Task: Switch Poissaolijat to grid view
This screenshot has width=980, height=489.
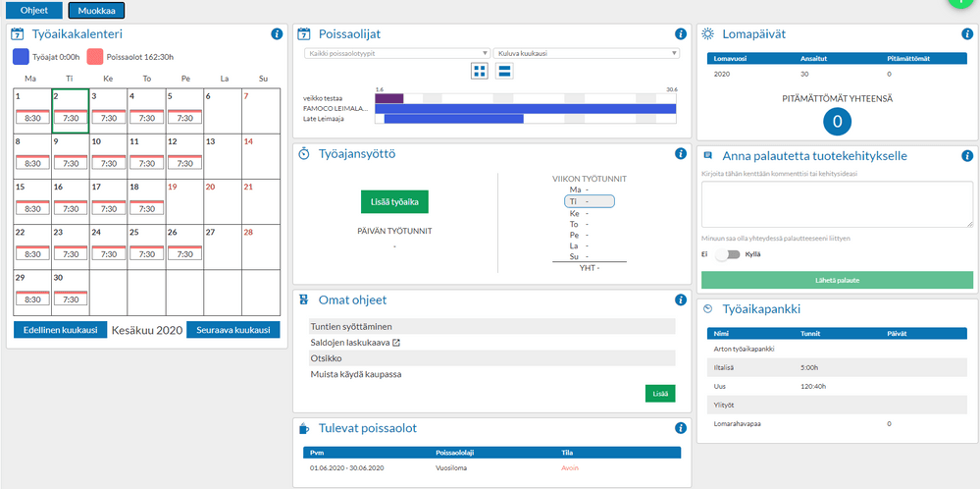Action: pyautogui.click(x=480, y=71)
